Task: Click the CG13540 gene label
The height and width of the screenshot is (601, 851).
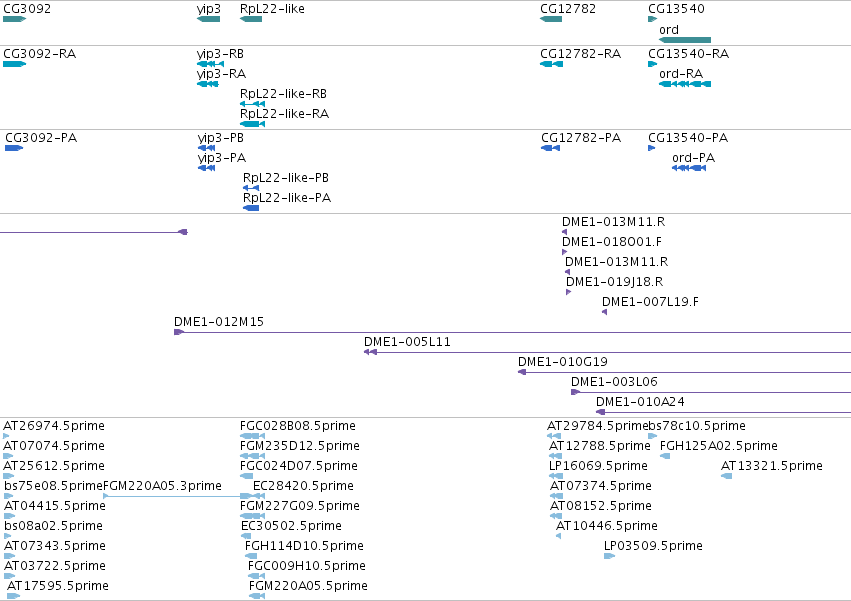Action: (x=676, y=9)
